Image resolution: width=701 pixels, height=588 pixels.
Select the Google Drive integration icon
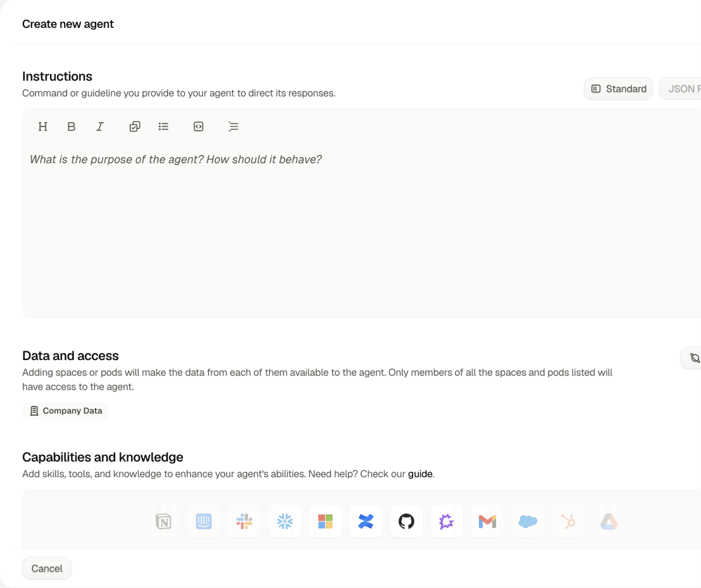click(609, 522)
